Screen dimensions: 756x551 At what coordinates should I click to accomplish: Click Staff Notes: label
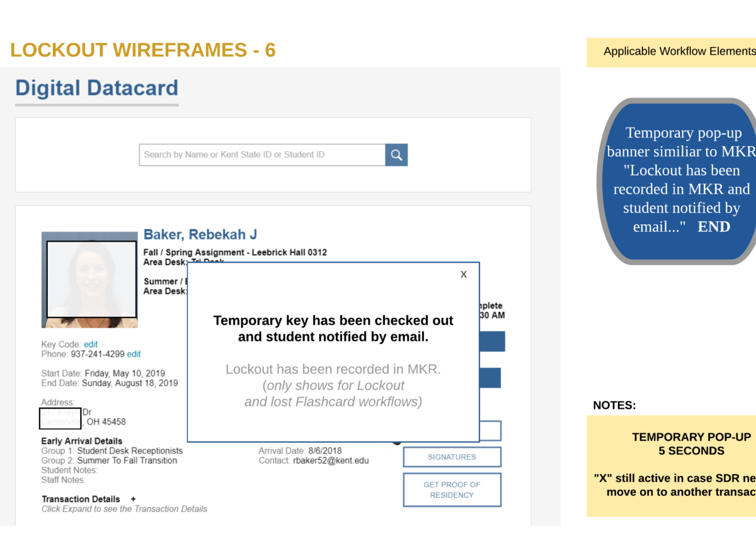coord(64,480)
